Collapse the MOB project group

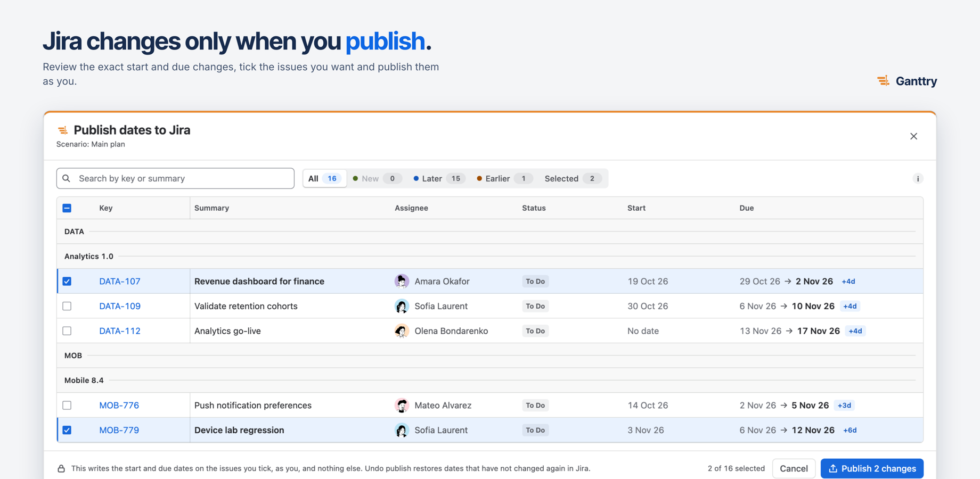click(490, 356)
